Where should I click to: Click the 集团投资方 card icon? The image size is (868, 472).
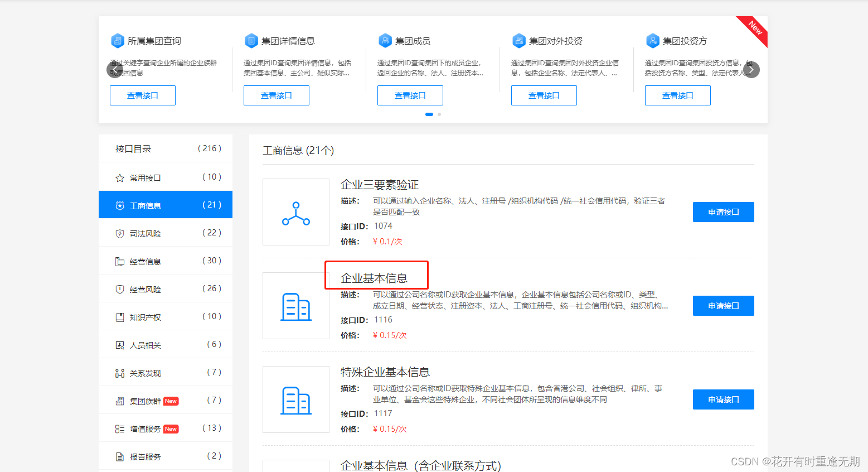point(653,41)
